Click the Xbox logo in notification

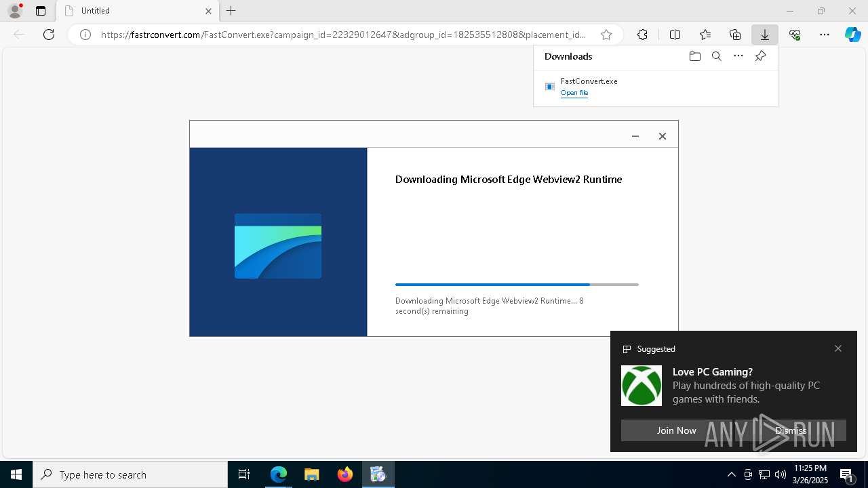pyautogui.click(x=642, y=386)
